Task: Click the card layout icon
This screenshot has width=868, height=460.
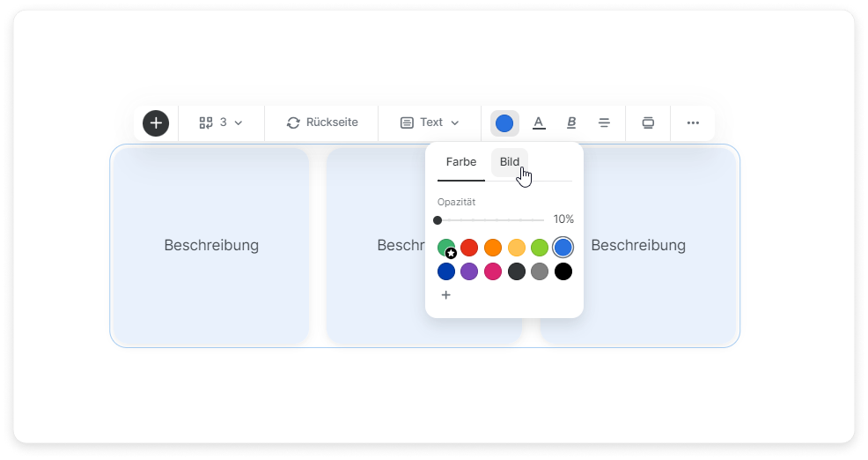Action: 648,123
